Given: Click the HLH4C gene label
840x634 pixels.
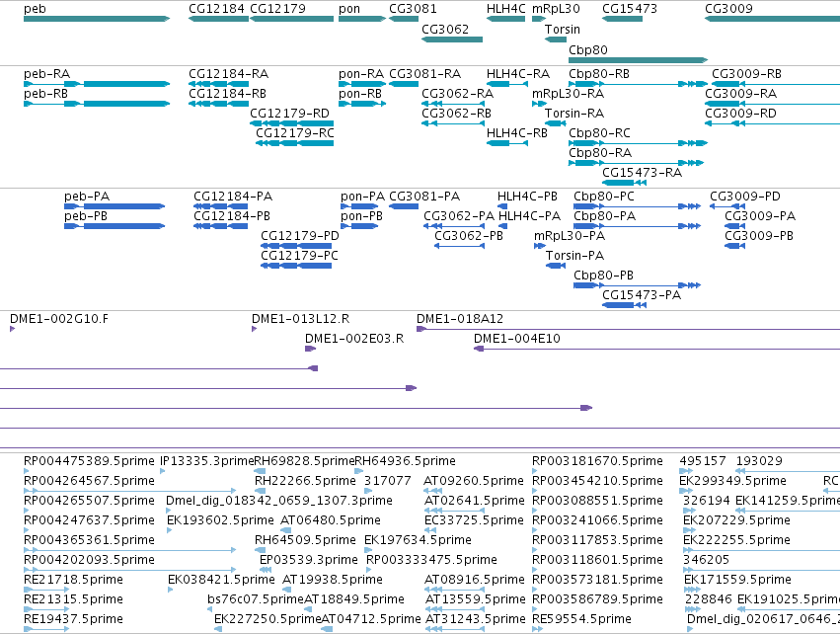Looking at the screenshot, I should coord(506,9).
